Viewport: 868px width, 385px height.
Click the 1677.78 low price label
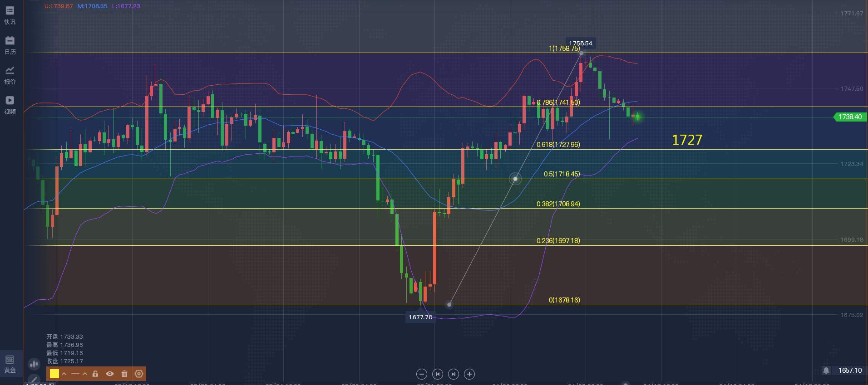pyautogui.click(x=420, y=317)
